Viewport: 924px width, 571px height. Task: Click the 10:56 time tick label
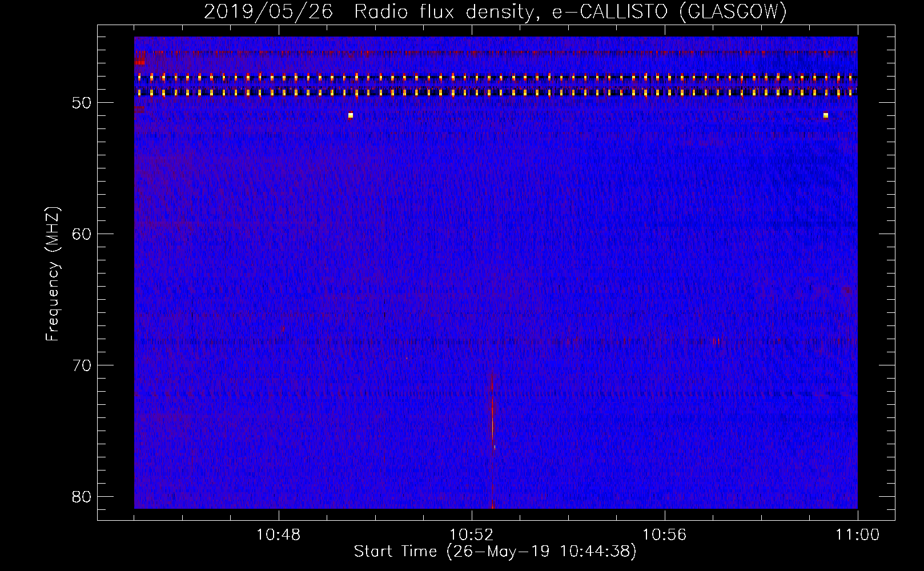pyautogui.click(x=664, y=535)
